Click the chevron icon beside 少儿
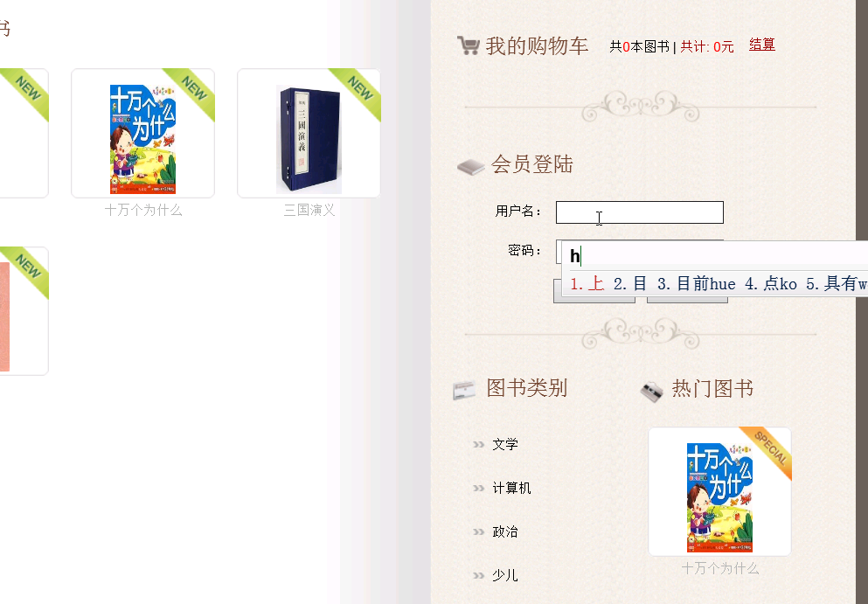868x604 pixels. (x=478, y=576)
